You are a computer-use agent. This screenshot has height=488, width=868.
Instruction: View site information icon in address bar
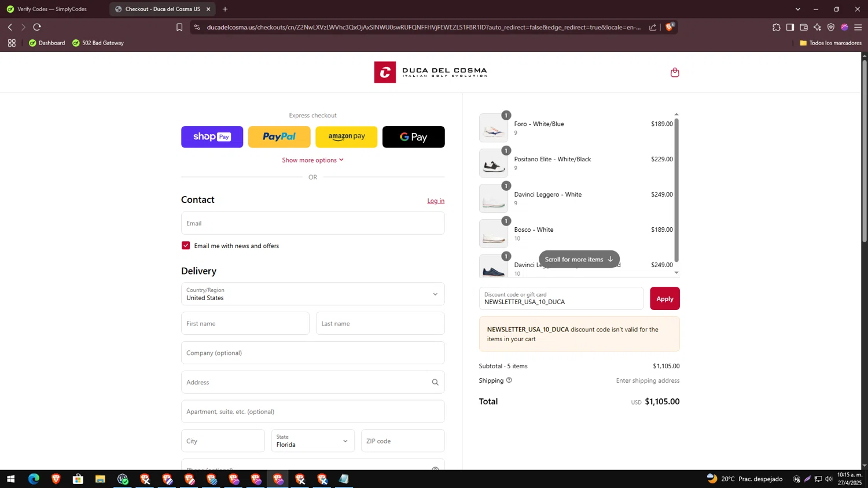click(197, 27)
